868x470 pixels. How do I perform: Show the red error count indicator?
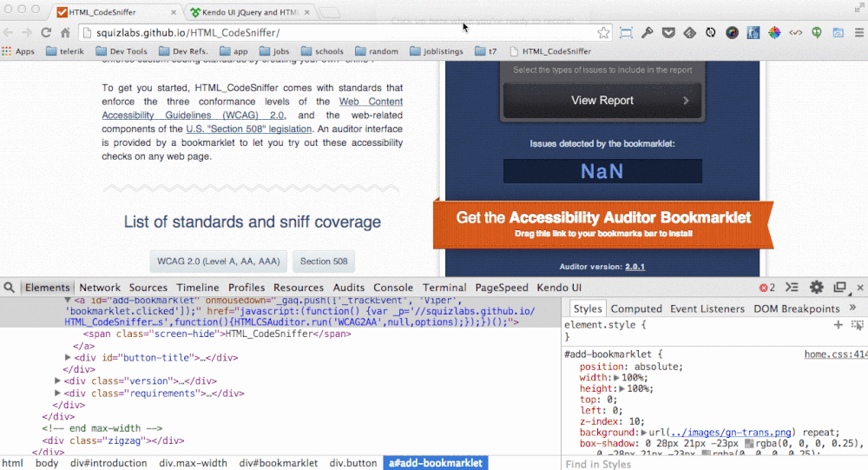pyautogui.click(x=767, y=287)
